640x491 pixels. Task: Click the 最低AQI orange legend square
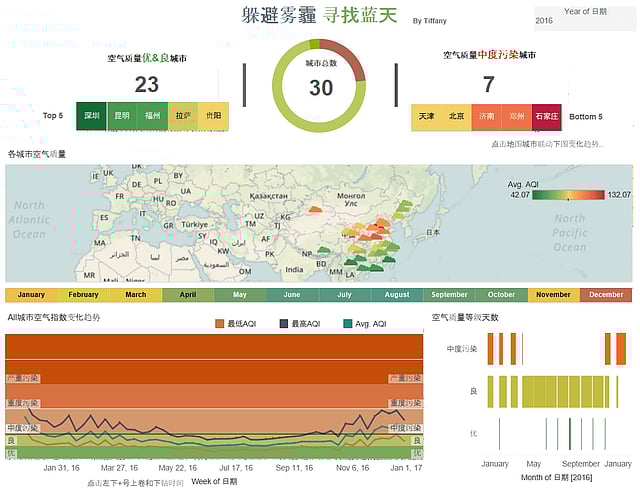click(x=221, y=324)
